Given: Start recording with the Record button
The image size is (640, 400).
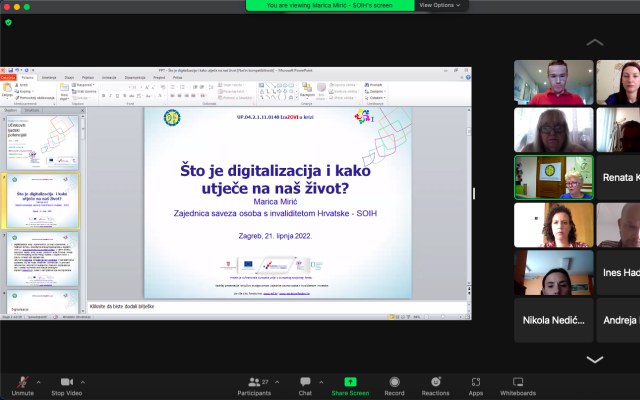Looking at the screenshot, I should click(x=394, y=386).
